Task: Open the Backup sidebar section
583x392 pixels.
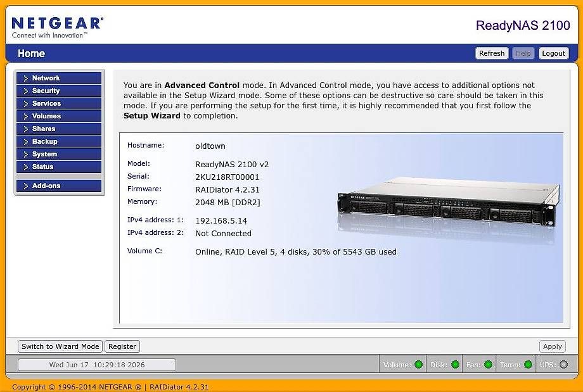Action: coord(59,141)
